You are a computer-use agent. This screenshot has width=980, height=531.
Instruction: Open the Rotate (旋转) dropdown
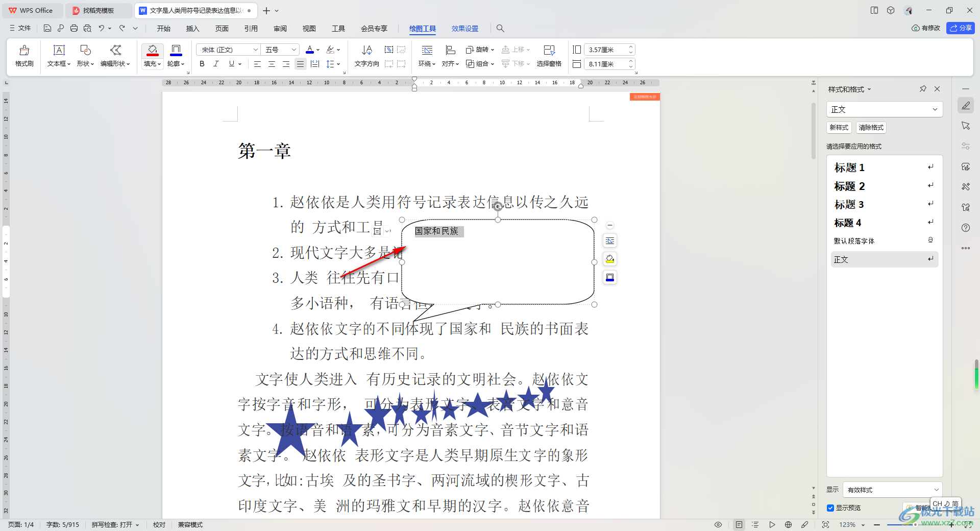[480, 50]
